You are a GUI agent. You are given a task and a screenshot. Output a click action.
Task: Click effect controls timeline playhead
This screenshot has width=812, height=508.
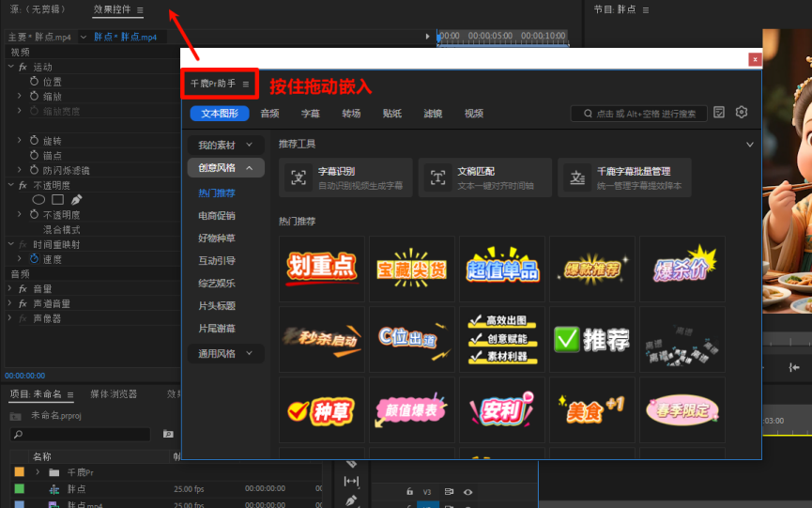point(439,37)
